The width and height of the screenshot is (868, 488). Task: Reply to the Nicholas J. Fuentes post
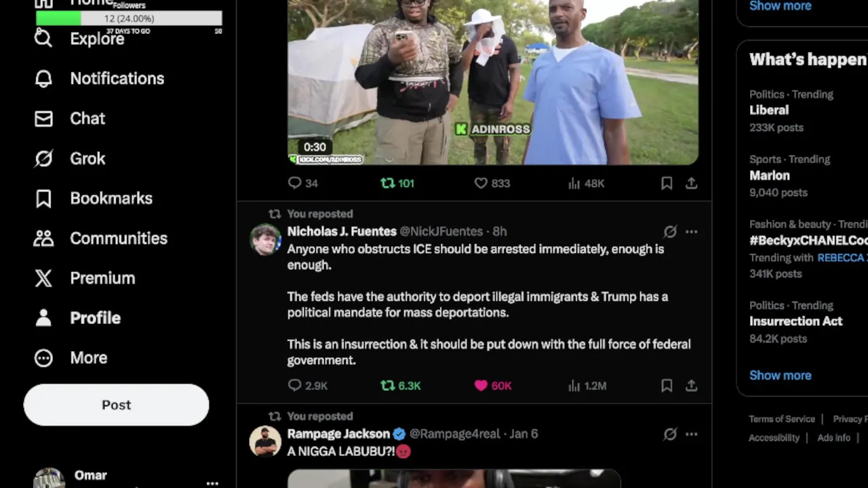pyautogui.click(x=307, y=385)
